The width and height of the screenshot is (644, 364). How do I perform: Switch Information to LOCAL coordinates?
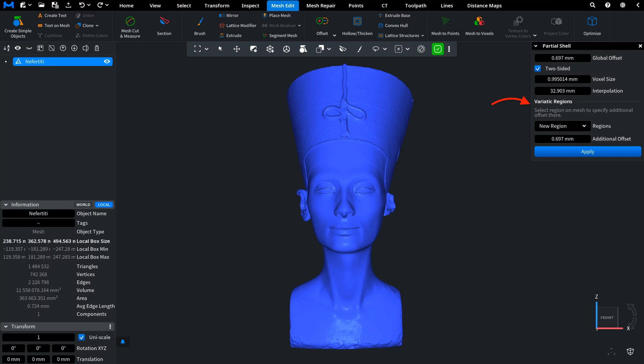coord(104,205)
